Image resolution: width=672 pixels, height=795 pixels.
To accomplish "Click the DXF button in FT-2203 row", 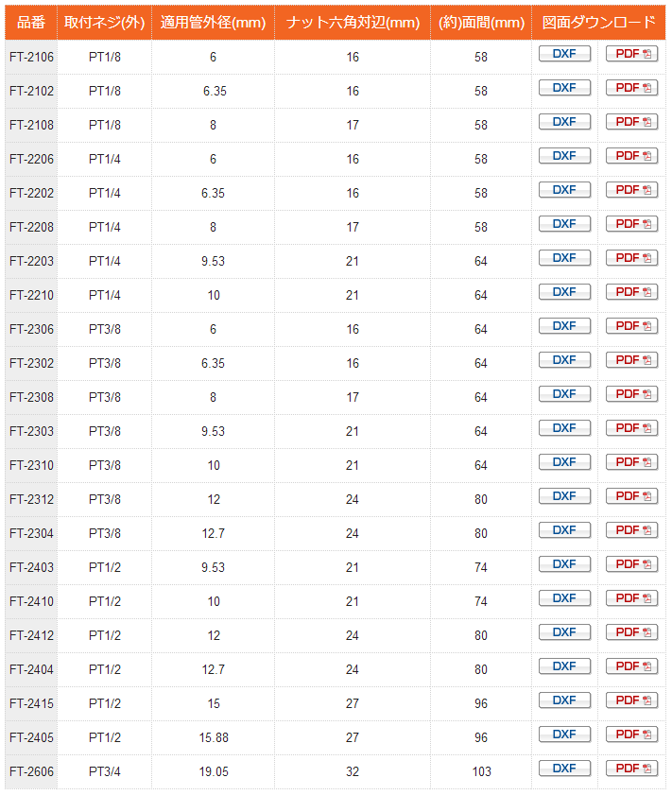I will [564, 257].
